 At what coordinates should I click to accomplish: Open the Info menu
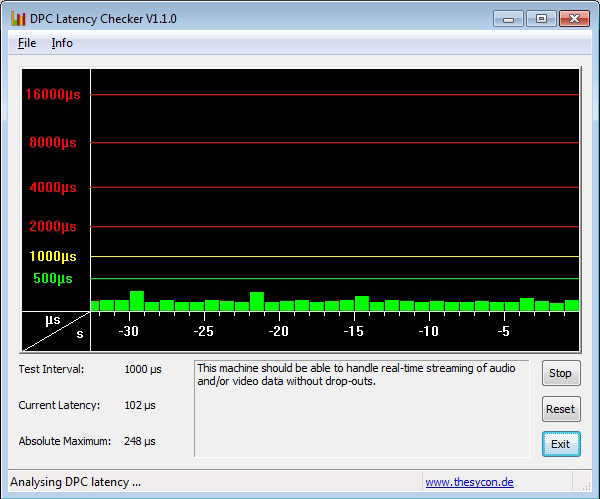[62, 43]
